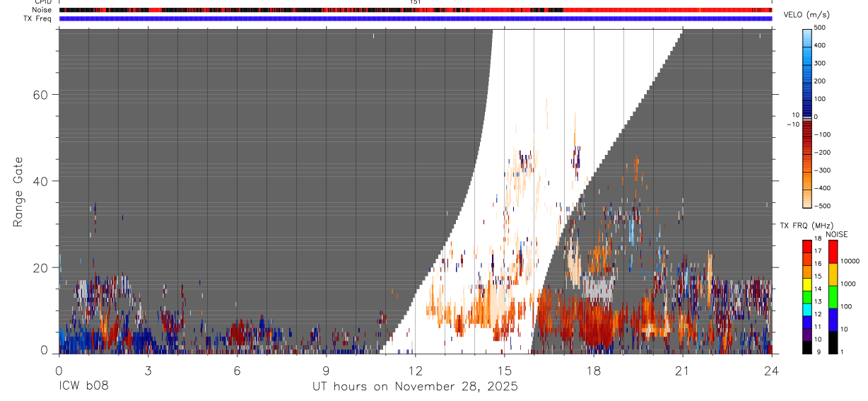
Task: Click the "Range Gate" y-axis label
Action: tap(19, 192)
